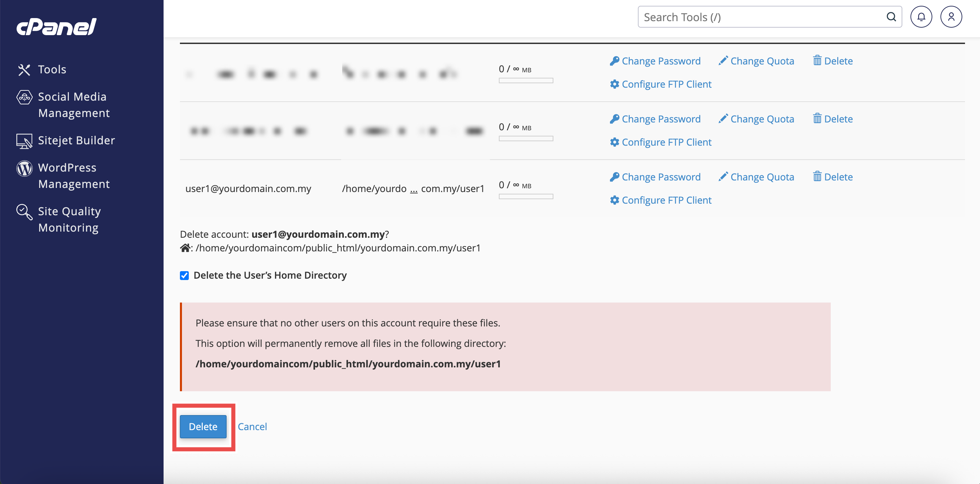Click trash icon in user1 row
Image resolution: width=980 pixels, height=484 pixels.
[817, 176]
